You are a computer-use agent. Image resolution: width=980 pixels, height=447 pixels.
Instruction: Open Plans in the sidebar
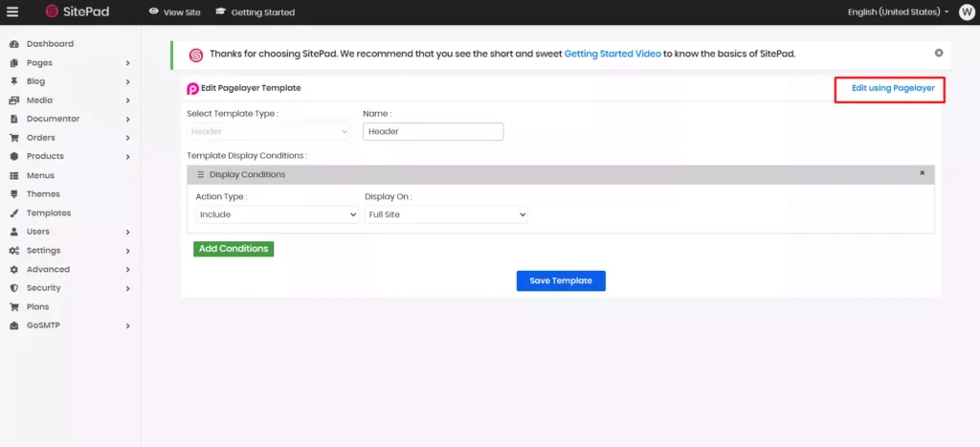point(37,307)
